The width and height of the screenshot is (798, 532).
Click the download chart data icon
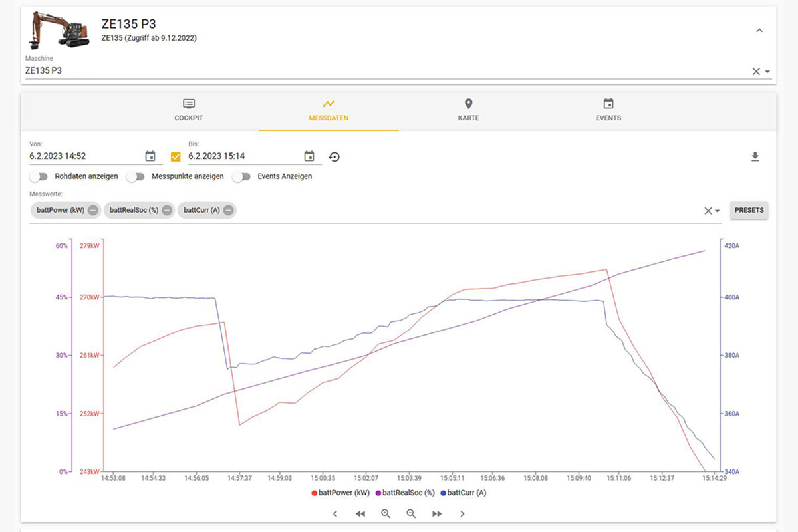755,157
